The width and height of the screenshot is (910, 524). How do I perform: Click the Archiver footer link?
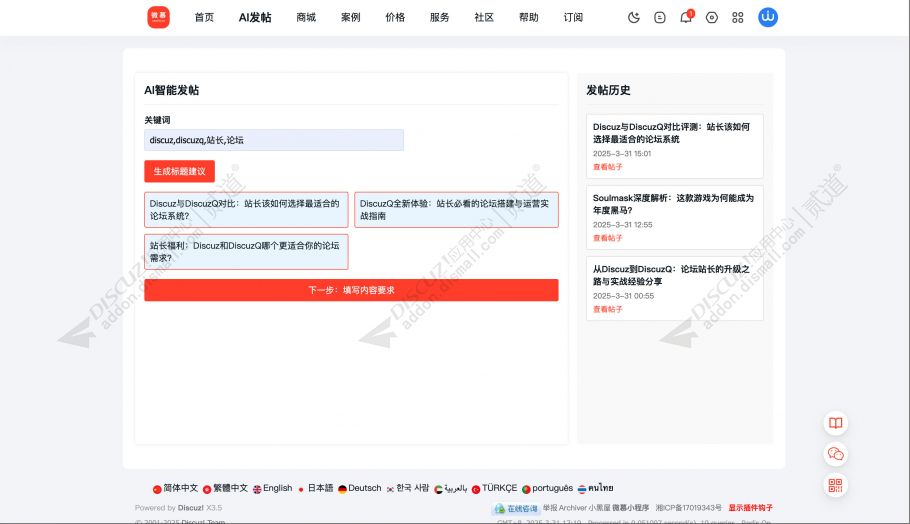(573, 508)
